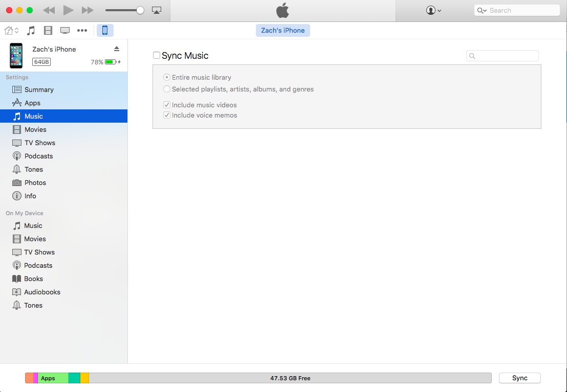Click the rewind playback button

coord(49,11)
